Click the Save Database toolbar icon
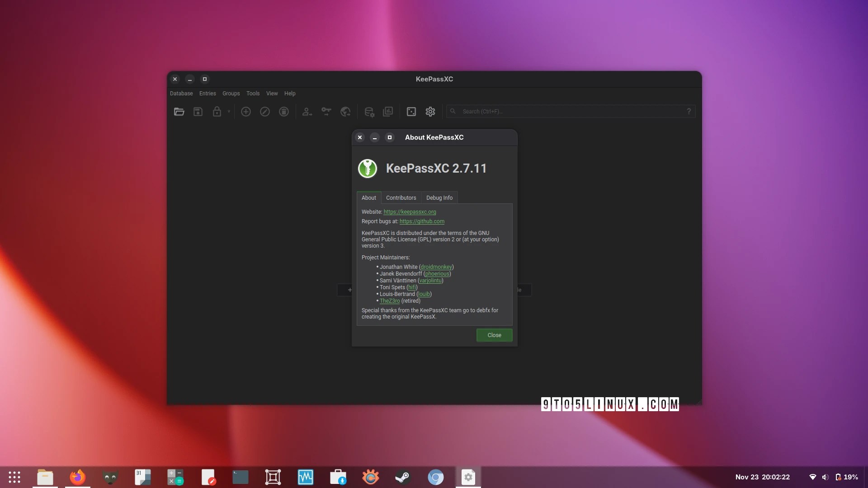This screenshot has width=868, height=488. 198,112
